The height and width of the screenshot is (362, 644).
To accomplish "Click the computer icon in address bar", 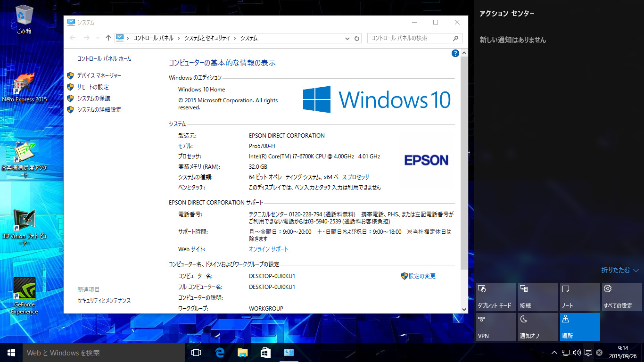I will click(120, 38).
